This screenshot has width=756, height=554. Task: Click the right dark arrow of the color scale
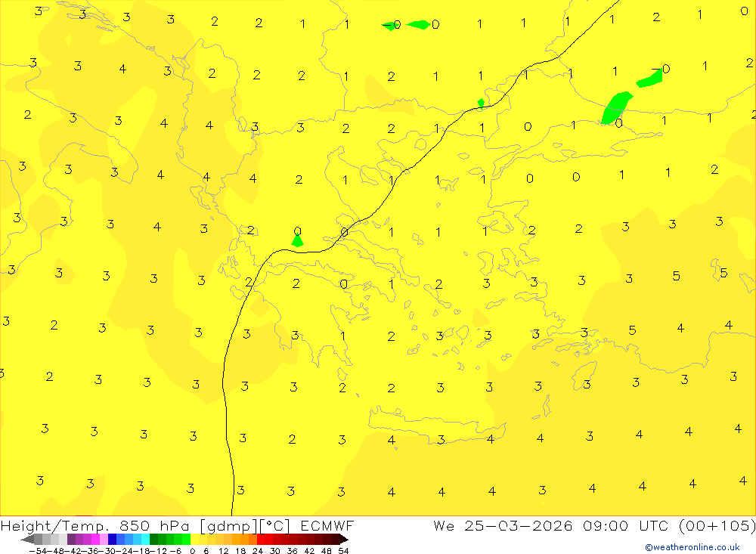tap(344, 539)
